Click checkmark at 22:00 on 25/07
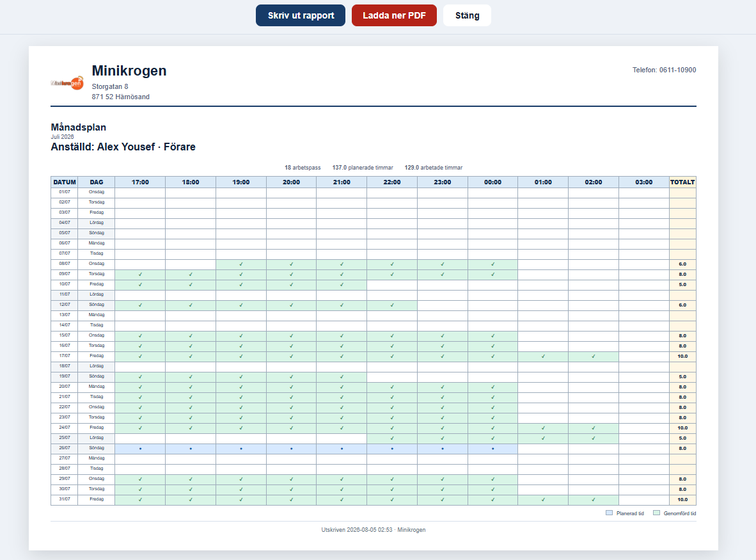756x560 pixels. 392,438
